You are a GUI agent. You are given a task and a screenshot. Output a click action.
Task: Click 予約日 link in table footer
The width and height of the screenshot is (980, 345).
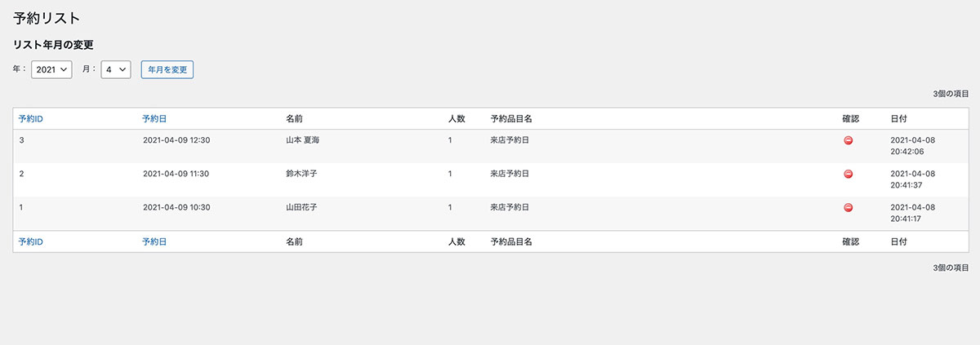point(154,242)
